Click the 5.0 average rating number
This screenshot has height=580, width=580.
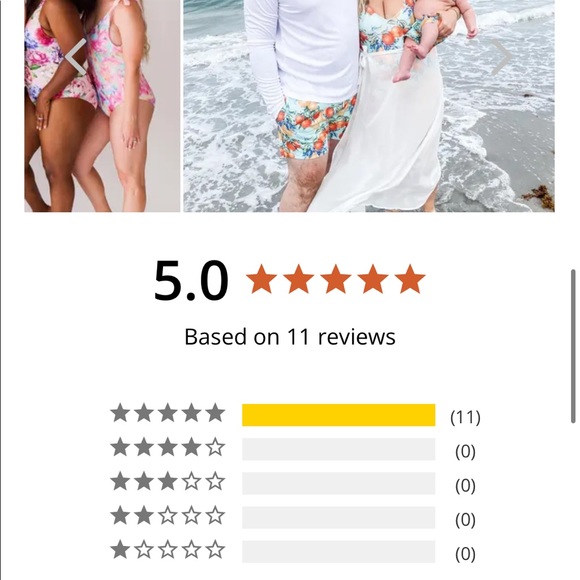[191, 280]
